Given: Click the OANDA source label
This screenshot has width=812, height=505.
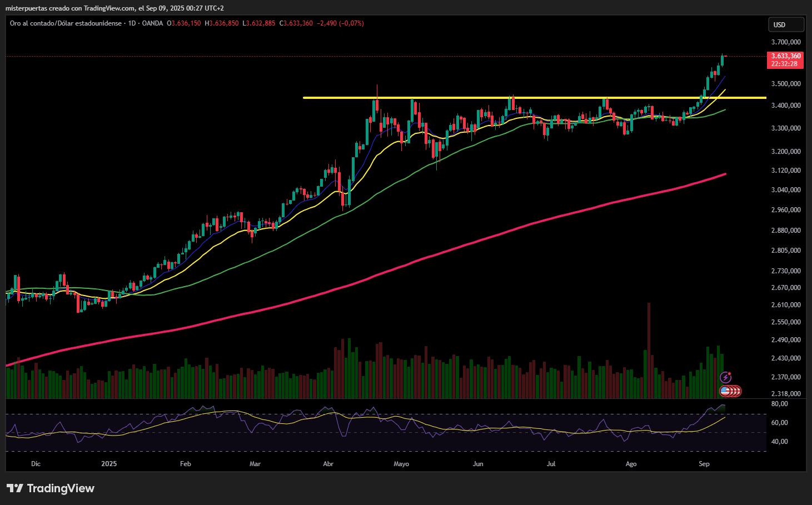Looking at the screenshot, I should (152, 23).
